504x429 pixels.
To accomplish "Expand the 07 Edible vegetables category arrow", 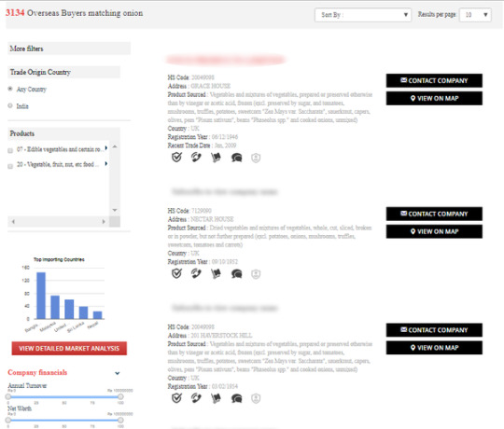I will pyautogui.click(x=106, y=148).
